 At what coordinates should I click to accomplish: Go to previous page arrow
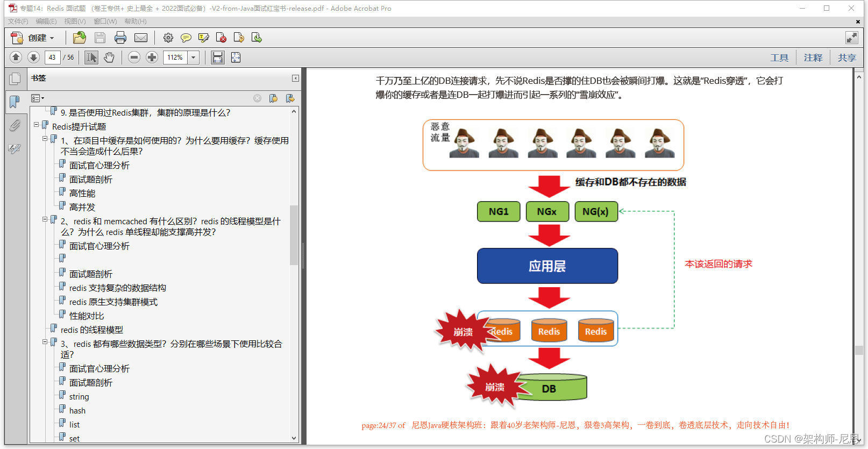pos(16,57)
